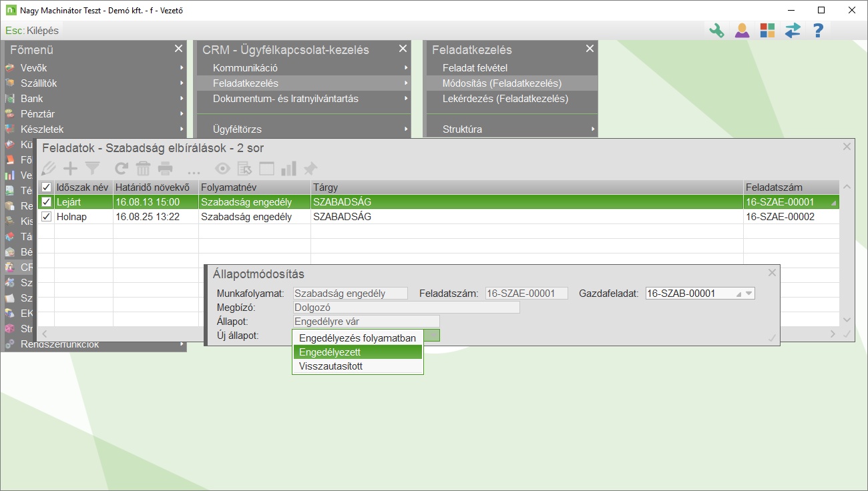Click the Pénztár icon in Főmenü
This screenshot has width=868, height=491.
[x=10, y=114]
